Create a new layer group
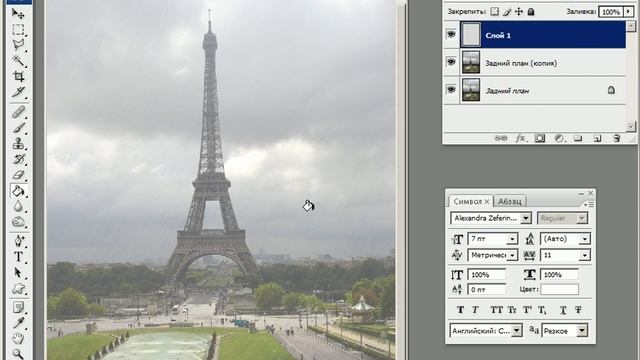Image resolution: width=640 pixels, height=360 pixels. 578,138
